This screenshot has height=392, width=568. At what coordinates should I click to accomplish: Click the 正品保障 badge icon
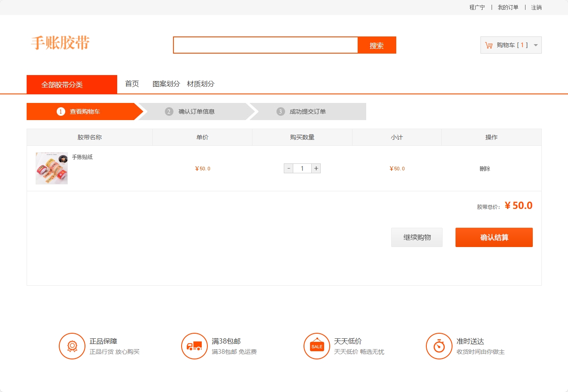(72, 346)
